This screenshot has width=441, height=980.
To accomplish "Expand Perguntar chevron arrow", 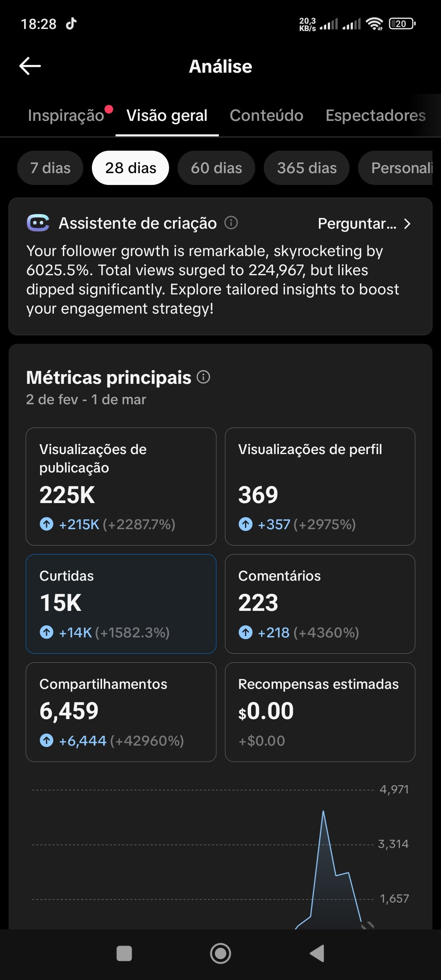I will (x=407, y=224).
